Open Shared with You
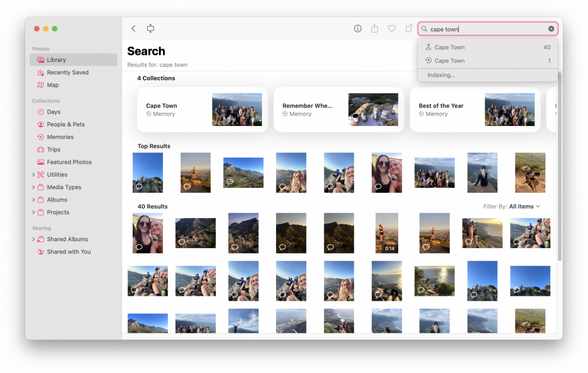The height and width of the screenshot is (373, 588). point(68,252)
